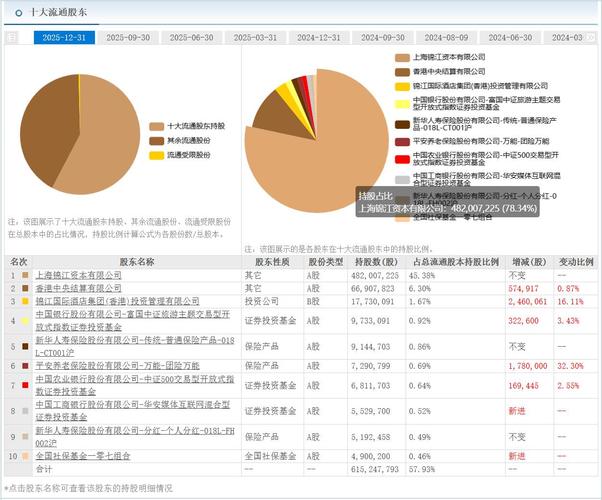This screenshot has height=500, width=602.
Task: Click gray legend swatch for 华安媒体互联网
Action: point(402,179)
